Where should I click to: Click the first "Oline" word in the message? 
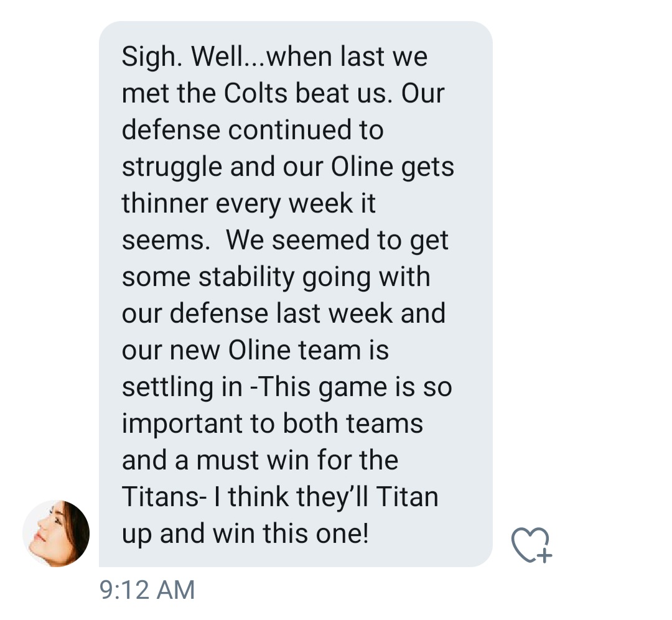[x=362, y=167]
